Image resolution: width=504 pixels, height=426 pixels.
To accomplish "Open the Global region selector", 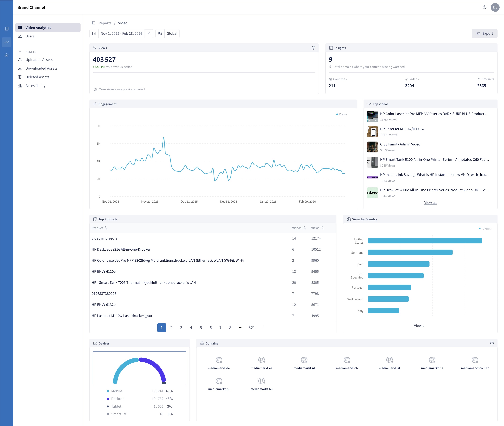I will pyautogui.click(x=168, y=34).
